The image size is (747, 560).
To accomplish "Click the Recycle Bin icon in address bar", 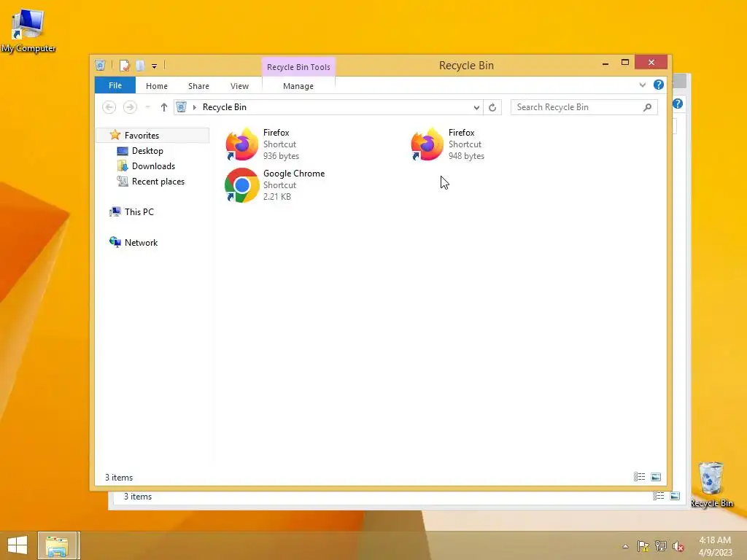I will click(181, 107).
